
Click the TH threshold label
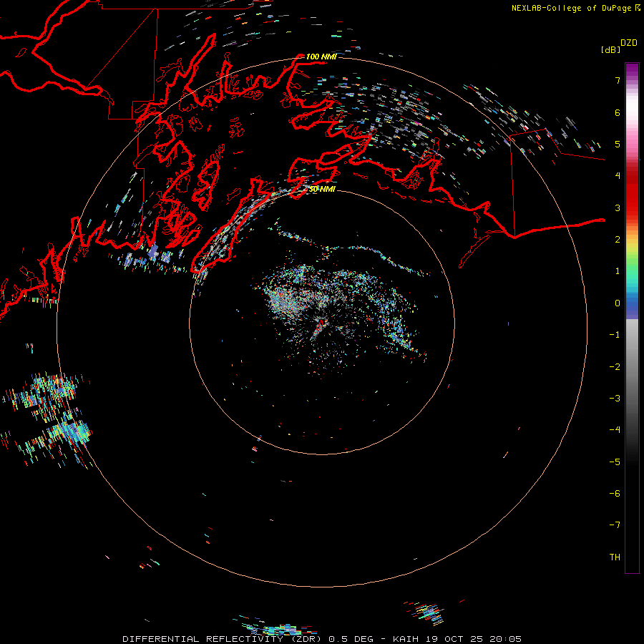[615, 557]
